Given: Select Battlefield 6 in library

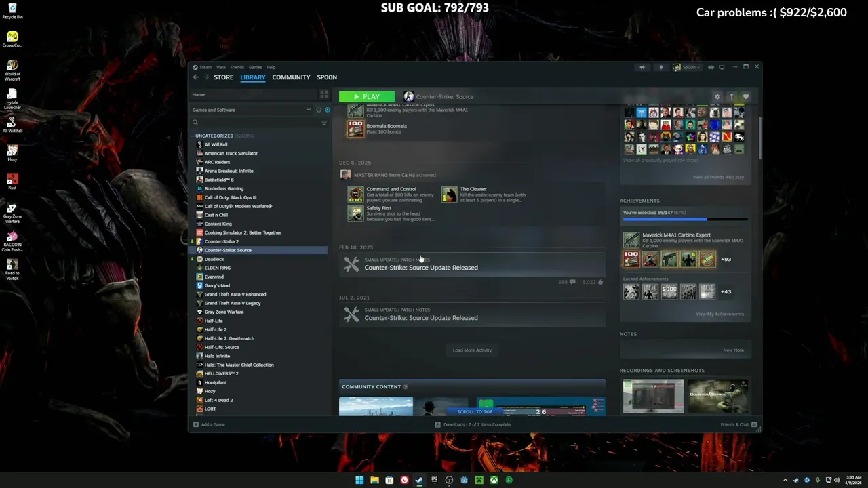Looking at the screenshot, I should coord(218,180).
